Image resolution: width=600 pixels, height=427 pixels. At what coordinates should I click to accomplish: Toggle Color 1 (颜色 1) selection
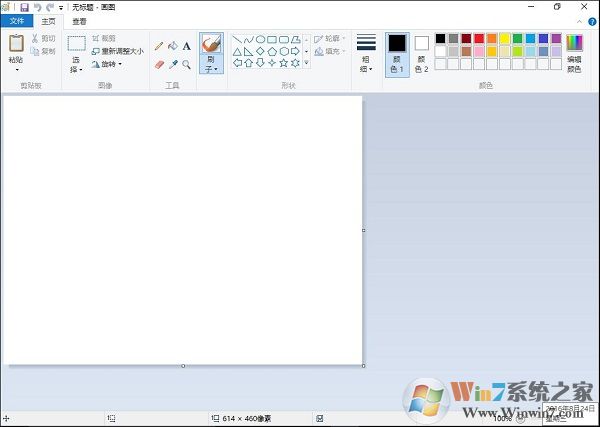(x=397, y=53)
